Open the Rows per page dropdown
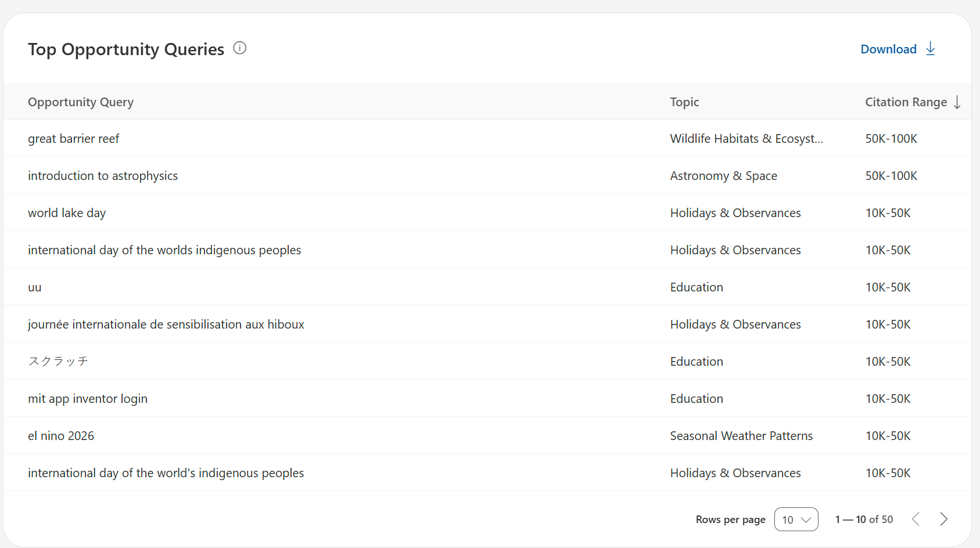Image resolution: width=980 pixels, height=548 pixels. coord(796,520)
